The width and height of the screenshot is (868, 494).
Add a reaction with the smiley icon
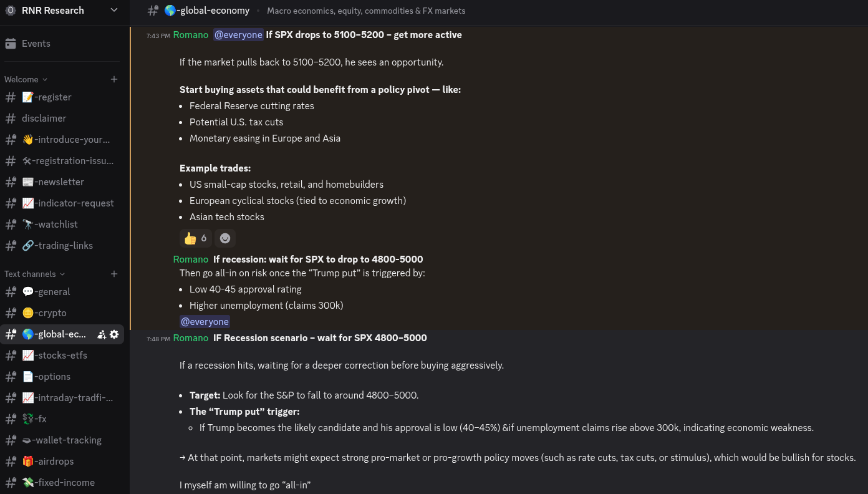coord(225,238)
